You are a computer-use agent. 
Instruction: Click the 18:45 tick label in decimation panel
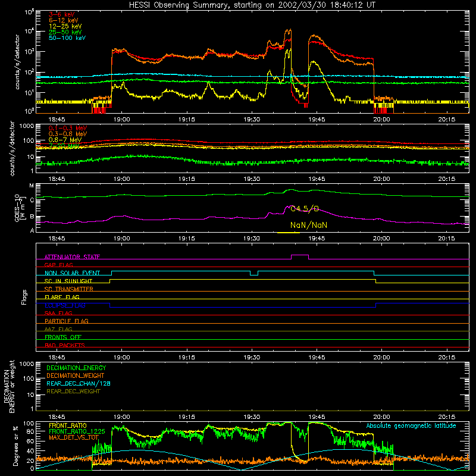coord(57,417)
